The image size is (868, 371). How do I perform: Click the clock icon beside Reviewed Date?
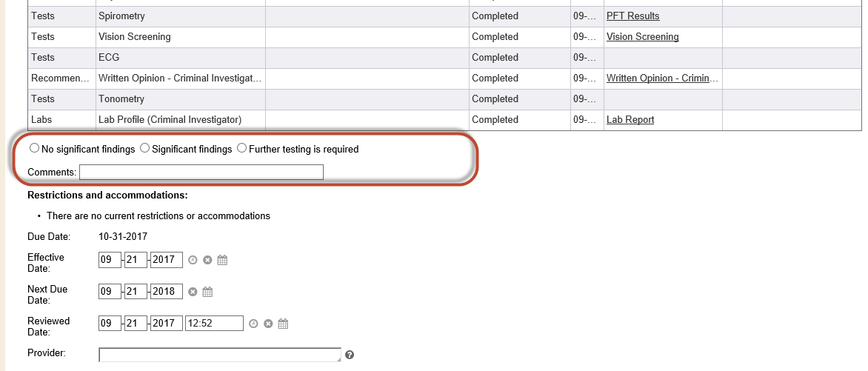(x=253, y=324)
